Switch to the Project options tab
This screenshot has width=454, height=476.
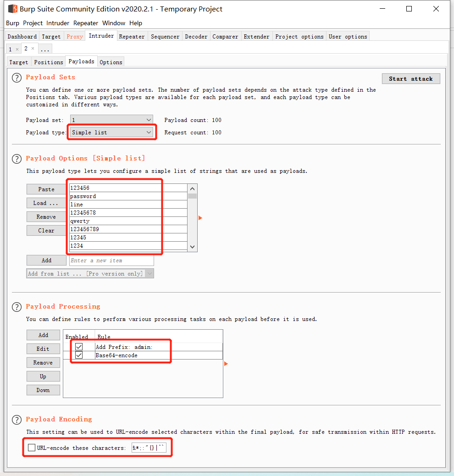tap(299, 36)
